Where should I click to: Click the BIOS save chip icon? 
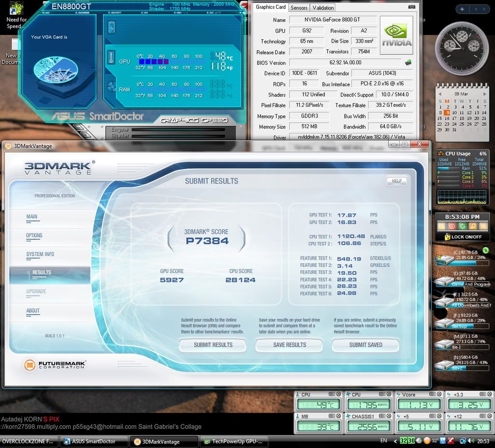click(x=408, y=62)
